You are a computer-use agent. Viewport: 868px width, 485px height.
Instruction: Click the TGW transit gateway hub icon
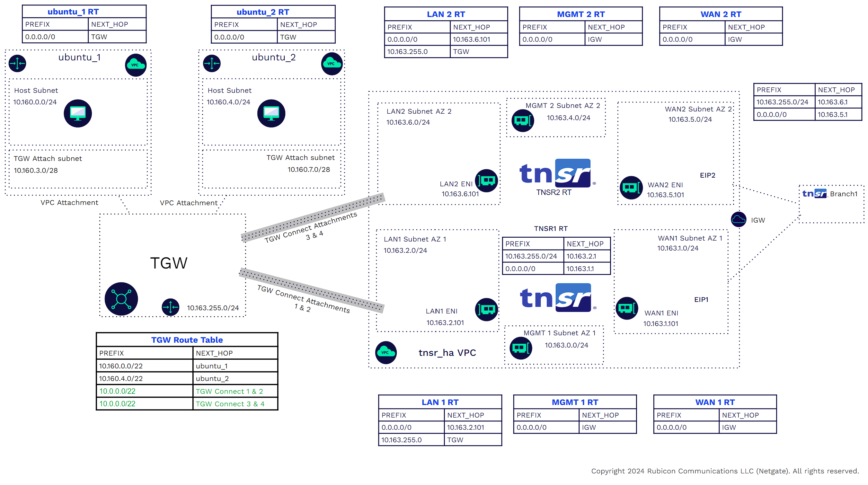pos(121,299)
